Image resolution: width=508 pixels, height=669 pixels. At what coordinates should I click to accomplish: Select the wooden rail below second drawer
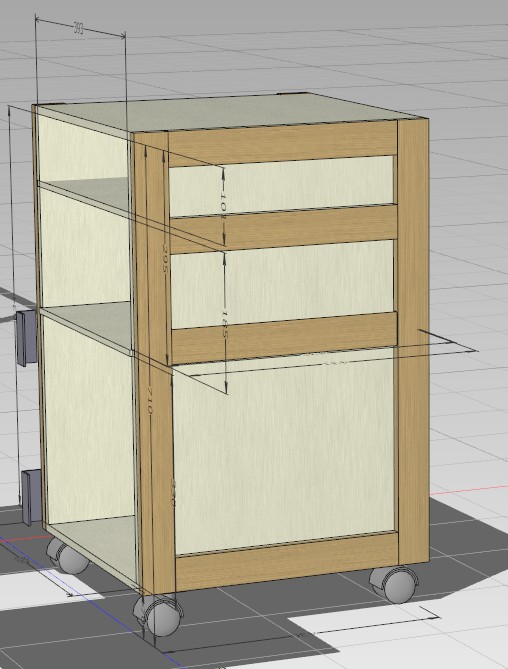click(x=284, y=338)
